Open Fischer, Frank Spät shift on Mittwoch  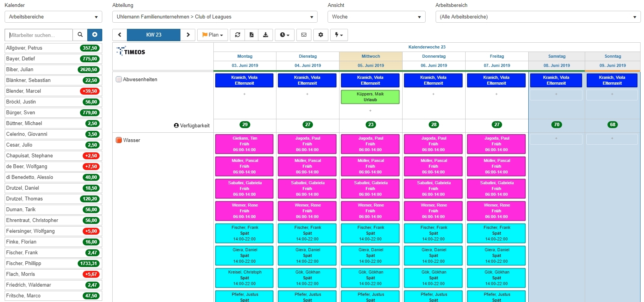[370, 233]
